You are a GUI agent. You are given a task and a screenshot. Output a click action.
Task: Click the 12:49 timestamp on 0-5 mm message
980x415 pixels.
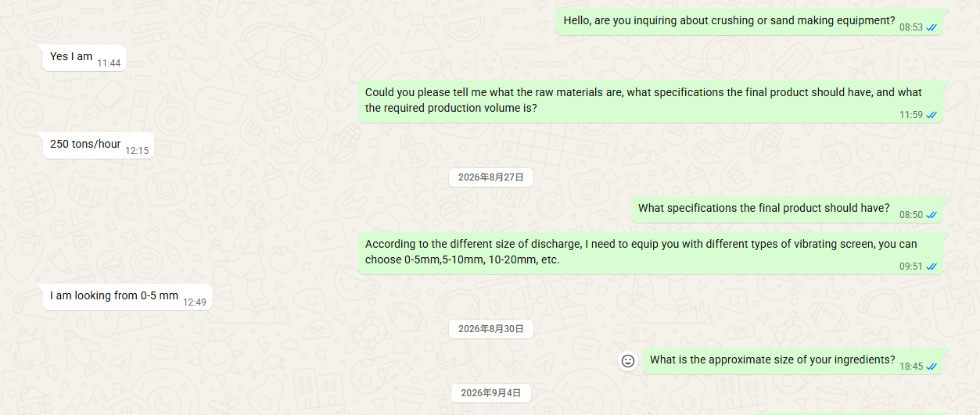(195, 302)
